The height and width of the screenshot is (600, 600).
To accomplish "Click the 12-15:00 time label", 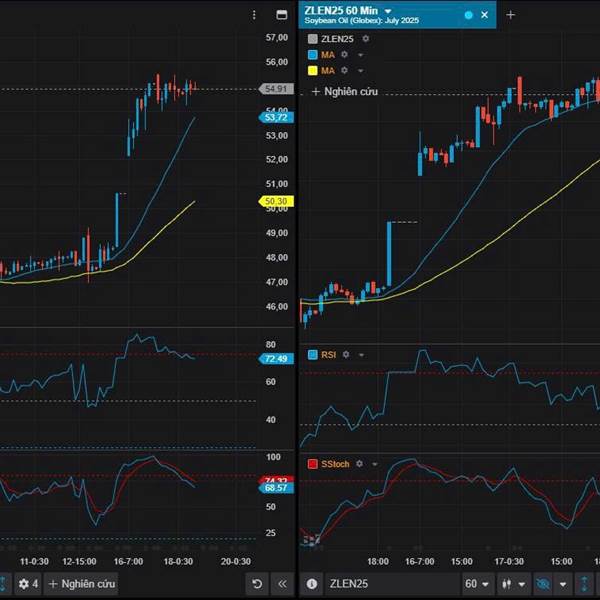I will [79, 561].
